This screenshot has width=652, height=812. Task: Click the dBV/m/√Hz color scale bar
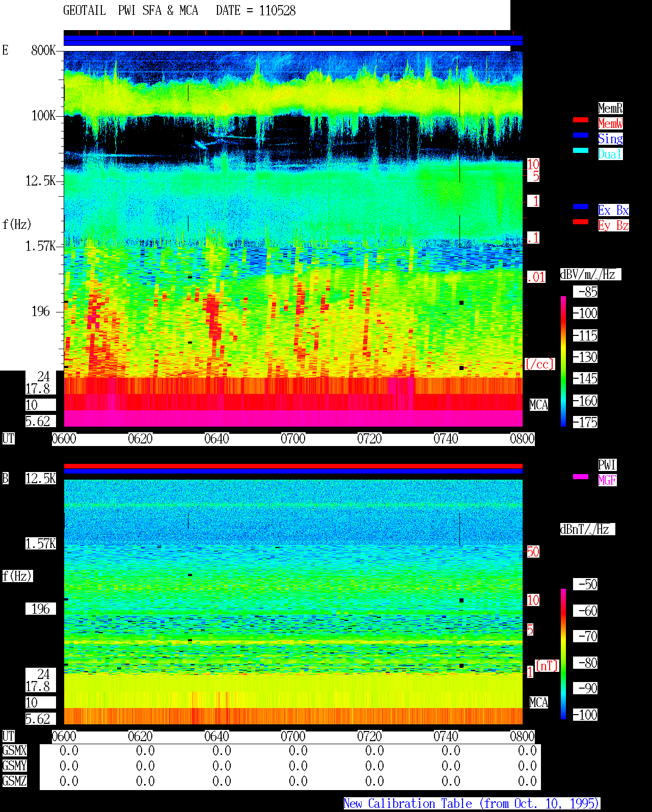point(563,361)
